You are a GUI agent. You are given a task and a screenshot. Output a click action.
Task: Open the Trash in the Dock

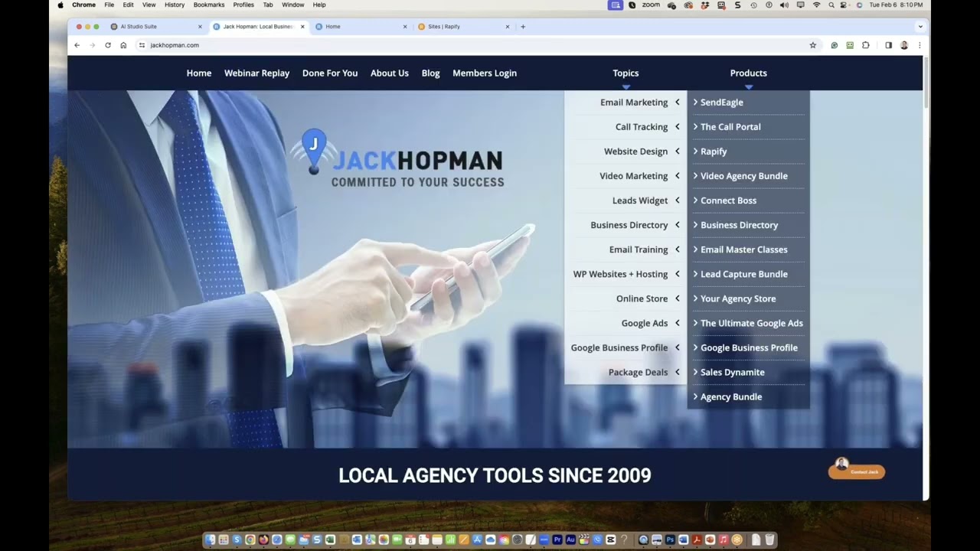[x=769, y=540]
